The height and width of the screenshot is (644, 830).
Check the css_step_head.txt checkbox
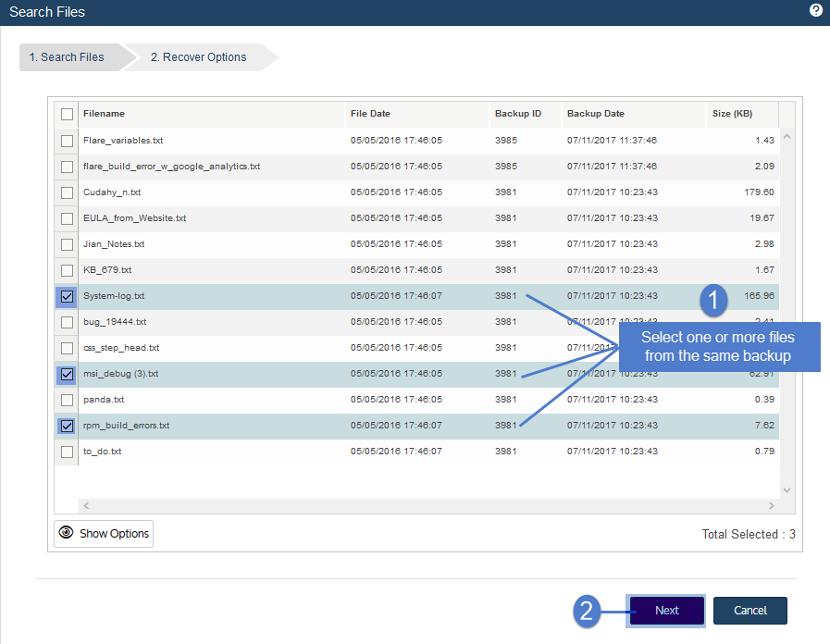(x=67, y=348)
